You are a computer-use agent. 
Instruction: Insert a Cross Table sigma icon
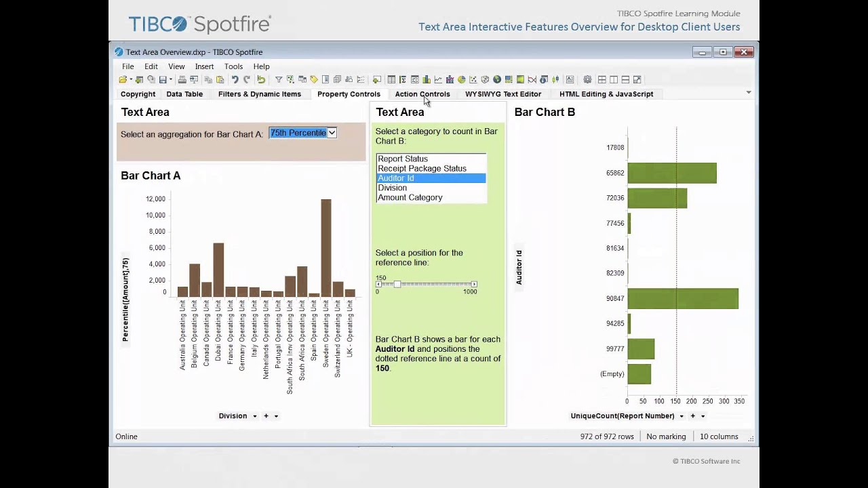click(403, 79)
